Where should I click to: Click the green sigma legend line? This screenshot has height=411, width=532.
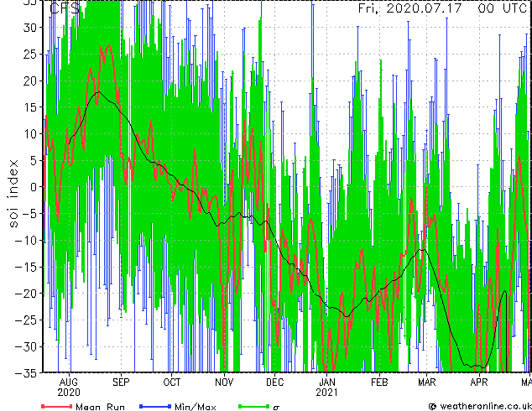coord(254,406)
